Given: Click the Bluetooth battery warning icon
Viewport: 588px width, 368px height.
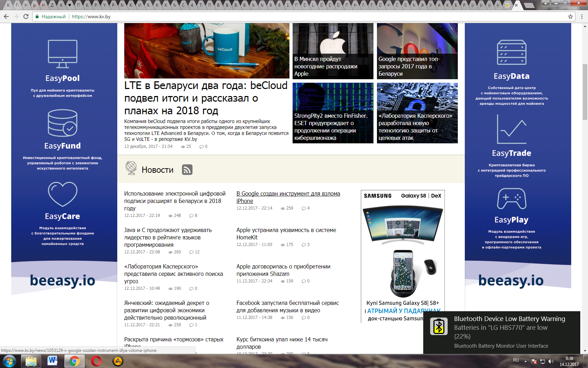Looking at the screenshot, I should 439,326.
